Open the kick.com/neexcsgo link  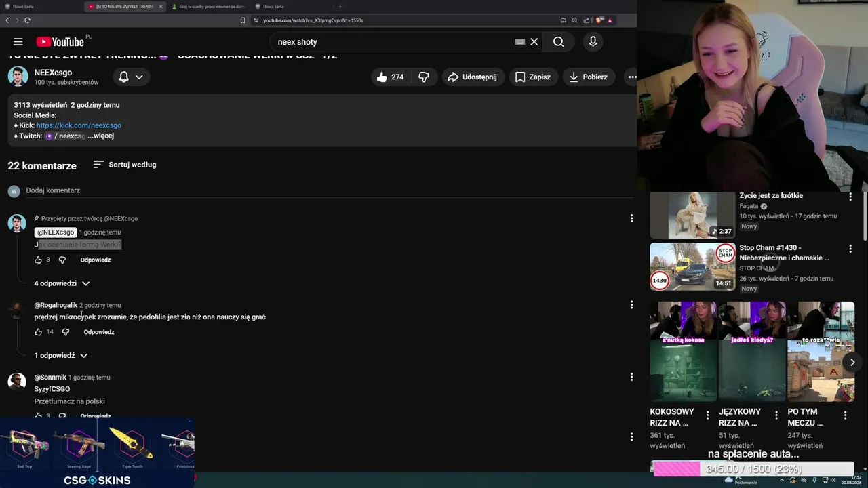[79, 125]
